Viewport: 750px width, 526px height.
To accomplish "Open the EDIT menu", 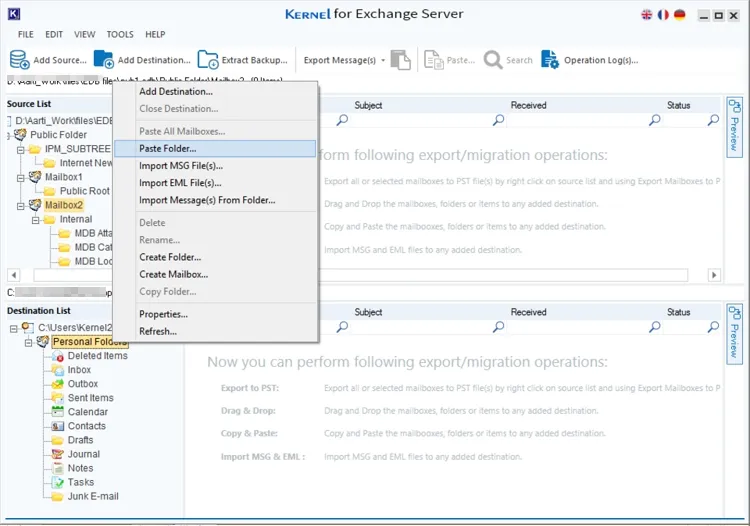I will pos(54,34).
